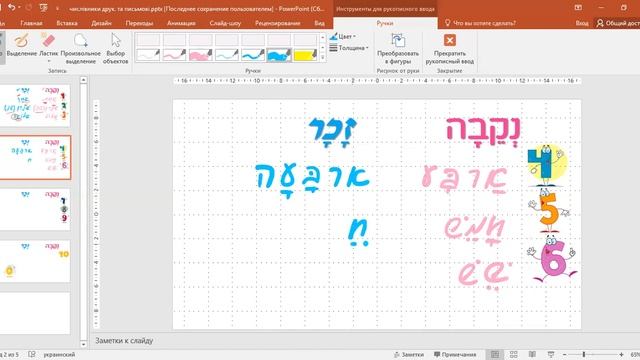Switch to the Ручки ink tab
Viewport: 640px width, 360px height.
[x=385, y=23]
